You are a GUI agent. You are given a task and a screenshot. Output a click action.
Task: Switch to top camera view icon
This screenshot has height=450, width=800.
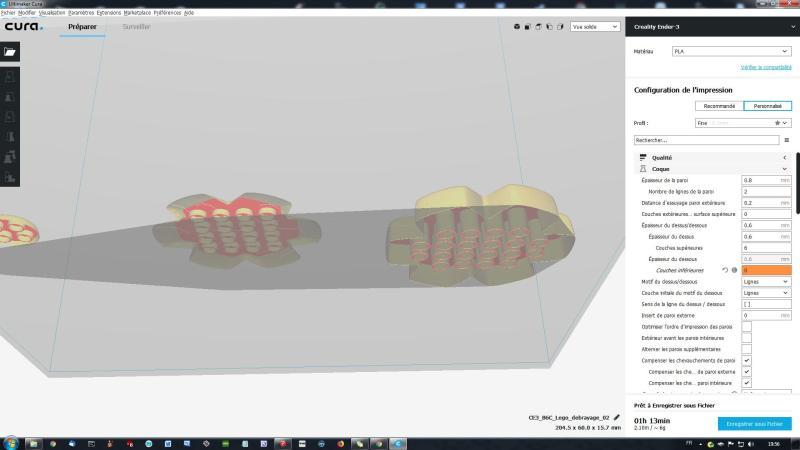[538, 27]
